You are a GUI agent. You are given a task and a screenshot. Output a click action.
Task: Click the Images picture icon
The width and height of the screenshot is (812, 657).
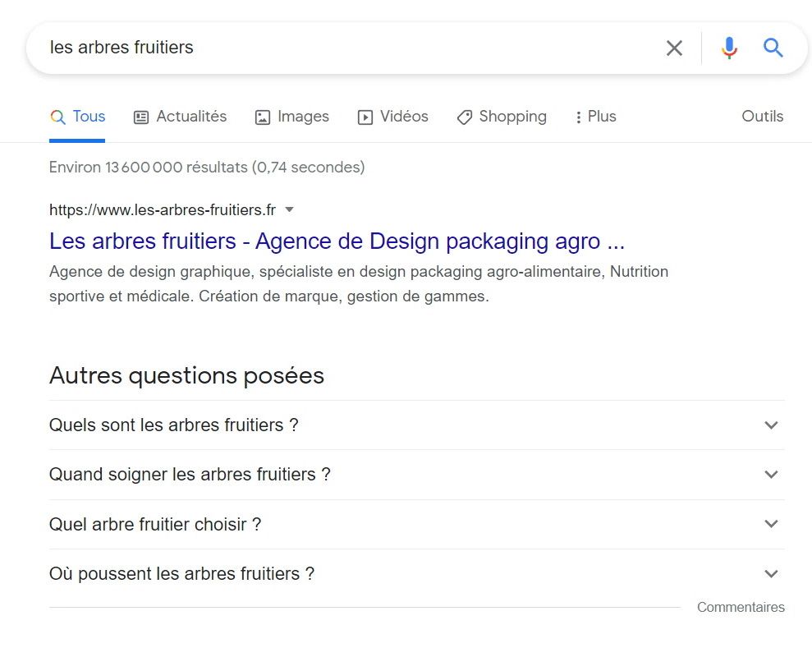tap(262, 117)
